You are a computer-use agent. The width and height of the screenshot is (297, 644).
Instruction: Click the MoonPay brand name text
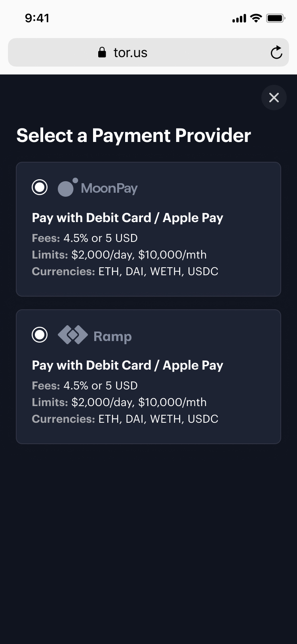[109, 188]
